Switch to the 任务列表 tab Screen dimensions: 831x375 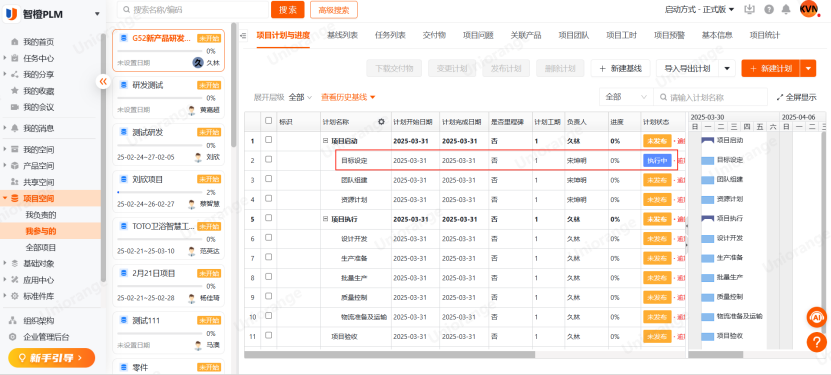point(390,35)
